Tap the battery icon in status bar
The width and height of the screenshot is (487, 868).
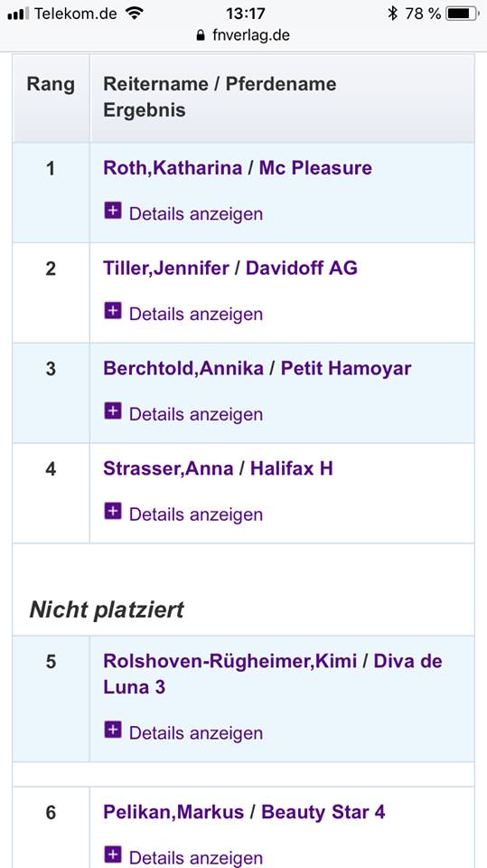point(462,14)
